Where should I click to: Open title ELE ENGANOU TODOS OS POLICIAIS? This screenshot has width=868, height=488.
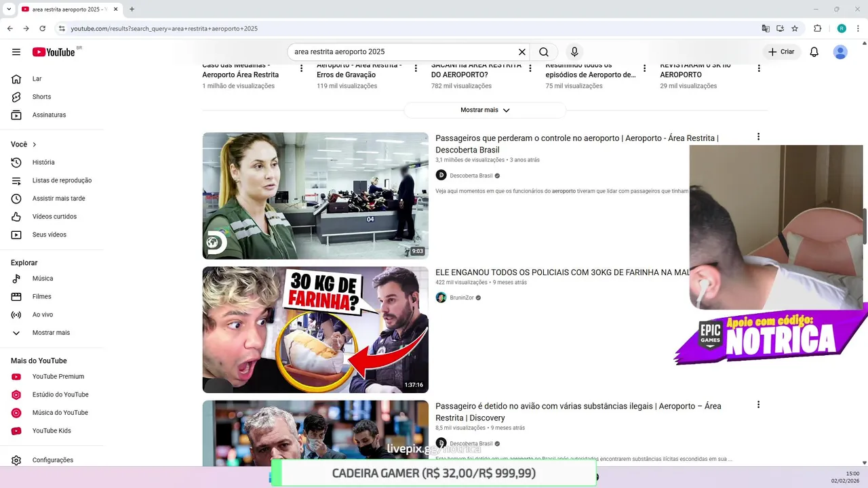[562, 272]
